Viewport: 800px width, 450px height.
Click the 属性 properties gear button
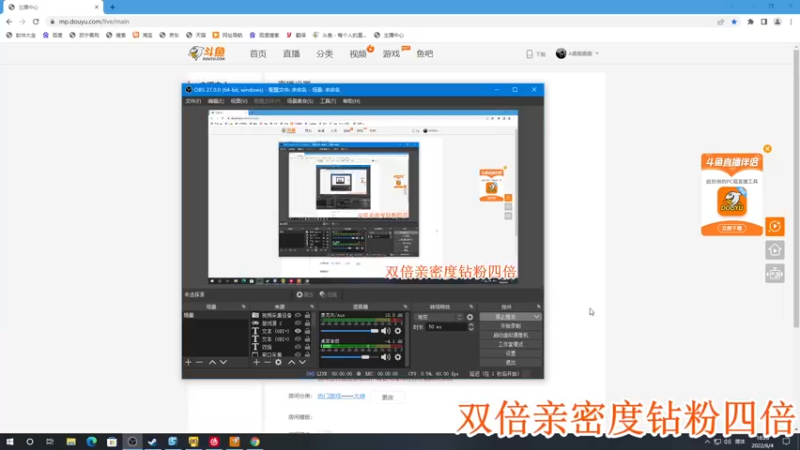305,294
